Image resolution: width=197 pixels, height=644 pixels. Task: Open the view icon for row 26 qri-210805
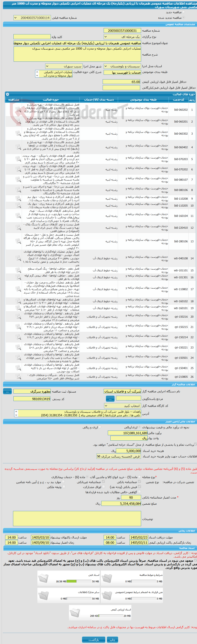click(18, 377)
